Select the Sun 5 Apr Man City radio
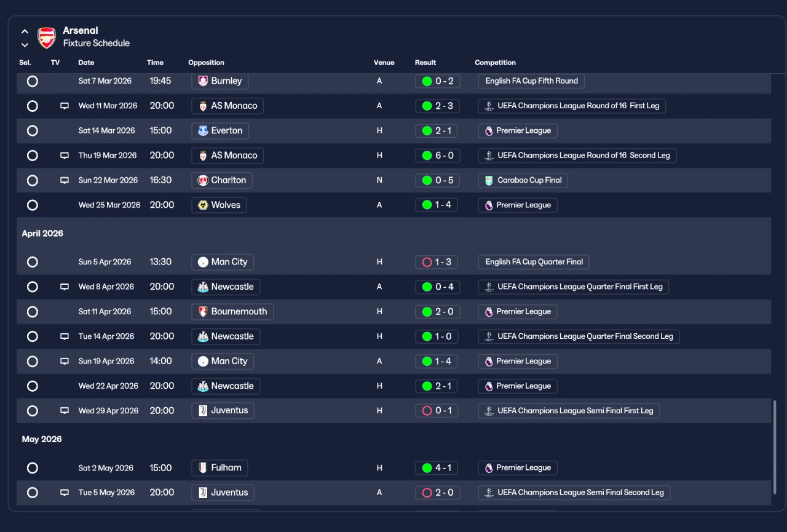This screenshot has width=787, height=532. tap(33, 262)
